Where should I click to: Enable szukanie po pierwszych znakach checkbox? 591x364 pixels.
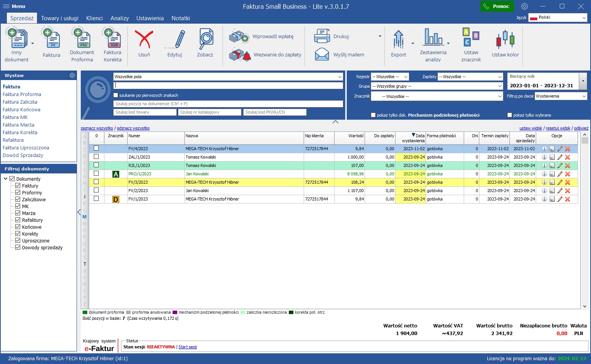tap(116, 95)
